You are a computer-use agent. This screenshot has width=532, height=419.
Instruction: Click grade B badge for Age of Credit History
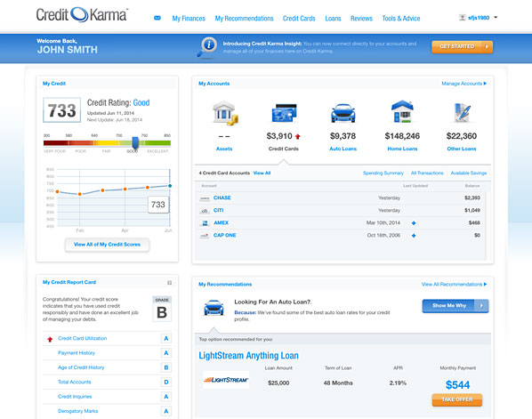click(x=165, y=367)
